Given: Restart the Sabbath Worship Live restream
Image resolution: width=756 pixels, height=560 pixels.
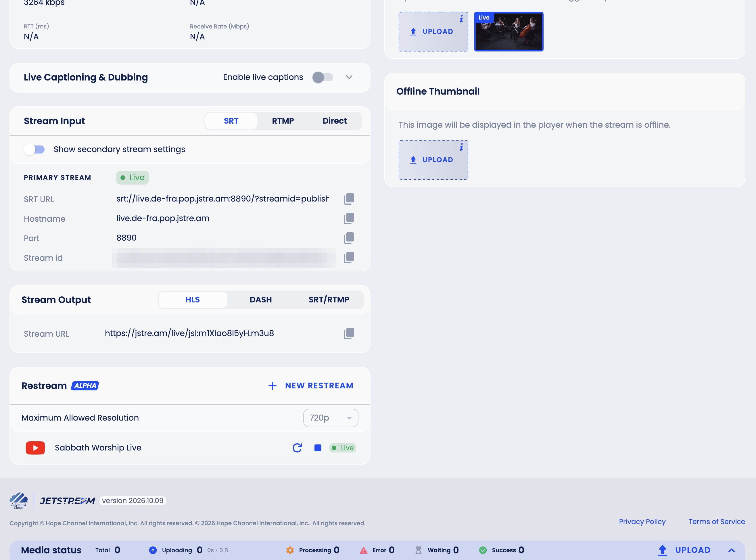Looking at the screenshot, I should [x=297, y=448].
